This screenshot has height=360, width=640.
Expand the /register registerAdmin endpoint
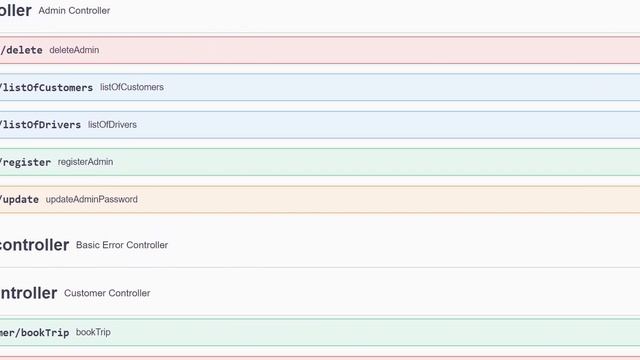(320, 162)
